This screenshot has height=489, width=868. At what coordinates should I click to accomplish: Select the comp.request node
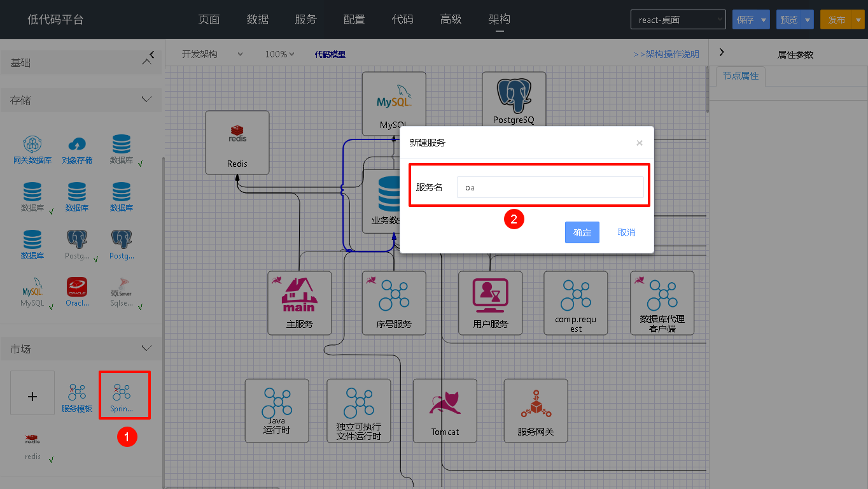point(576,303)
